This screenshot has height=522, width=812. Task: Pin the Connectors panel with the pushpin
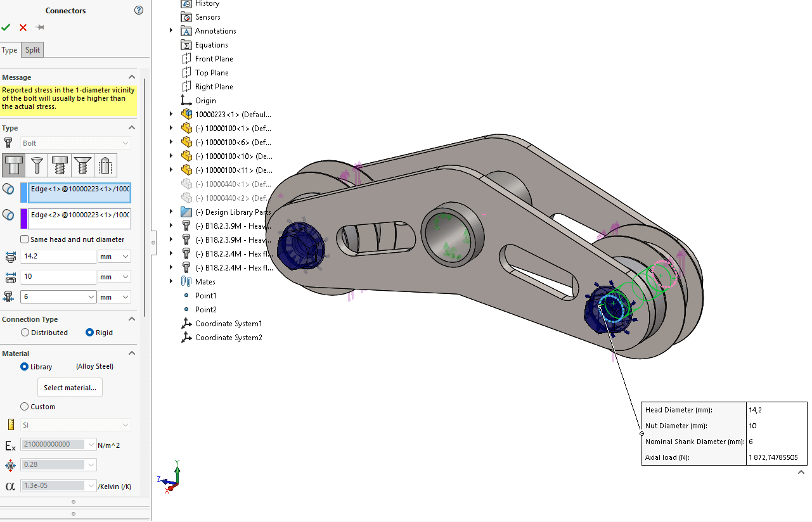(40, 27)
